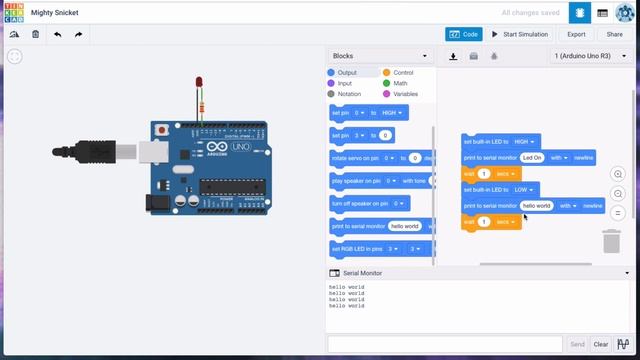Click the Led On text field in print block
Screen dimensions: 640x360
pos(532,158)
